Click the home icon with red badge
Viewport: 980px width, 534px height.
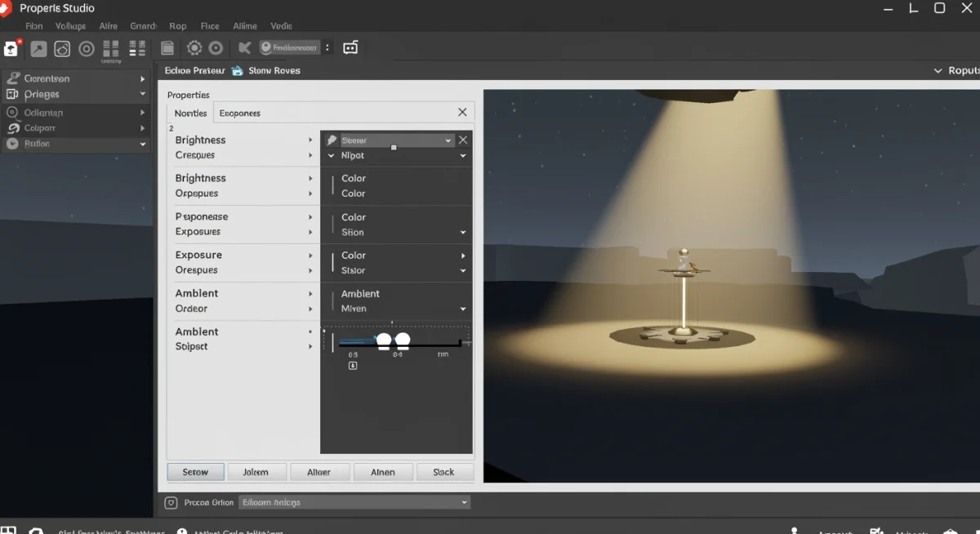pos(11,48)
